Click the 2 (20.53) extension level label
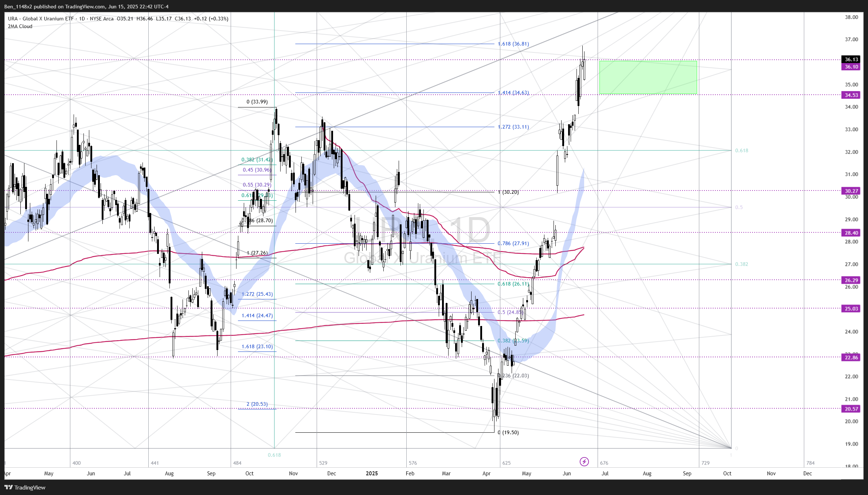 pos(257,404)
